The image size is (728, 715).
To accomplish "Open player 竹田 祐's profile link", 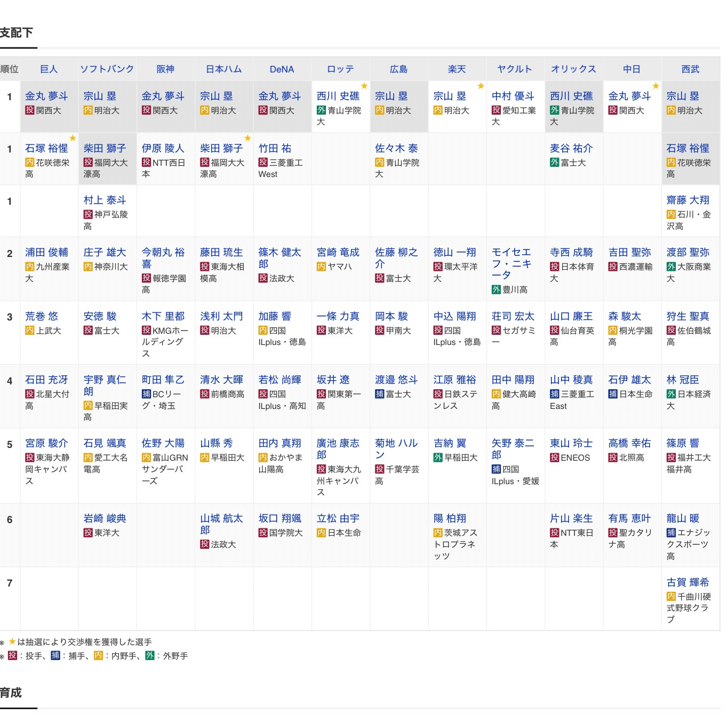I will (275, 148).
